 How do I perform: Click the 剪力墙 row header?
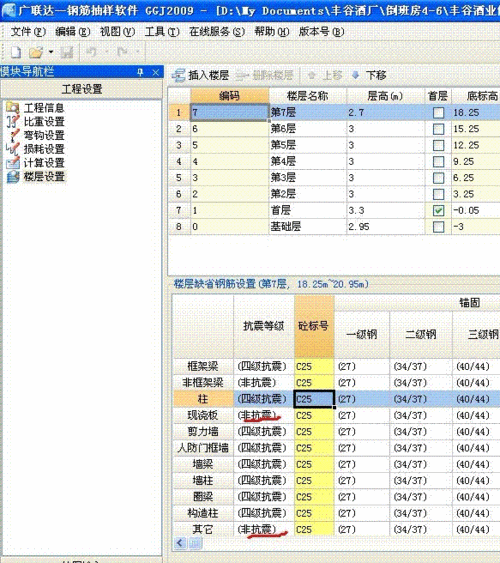pyautogui.click(x=203, y=432)
